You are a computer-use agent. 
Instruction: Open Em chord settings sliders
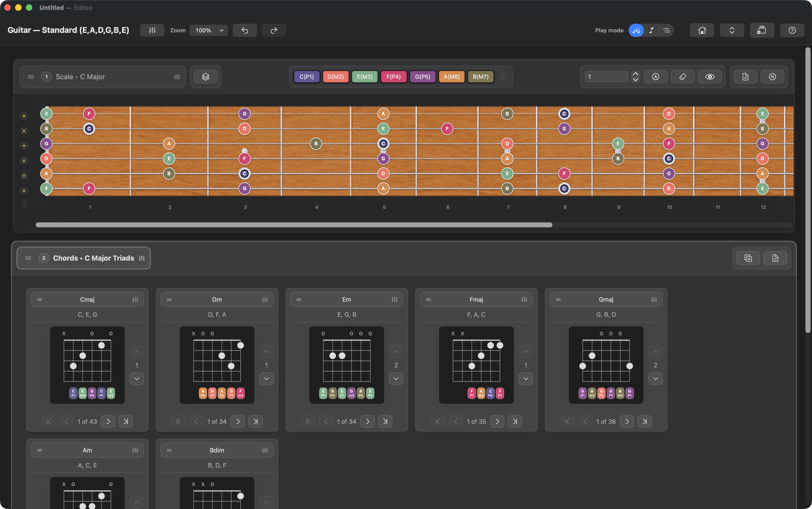pos(394,300)
